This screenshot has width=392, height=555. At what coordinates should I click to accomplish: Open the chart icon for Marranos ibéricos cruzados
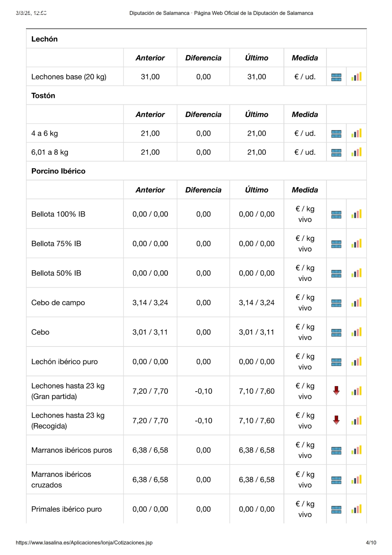click(356, 479)
